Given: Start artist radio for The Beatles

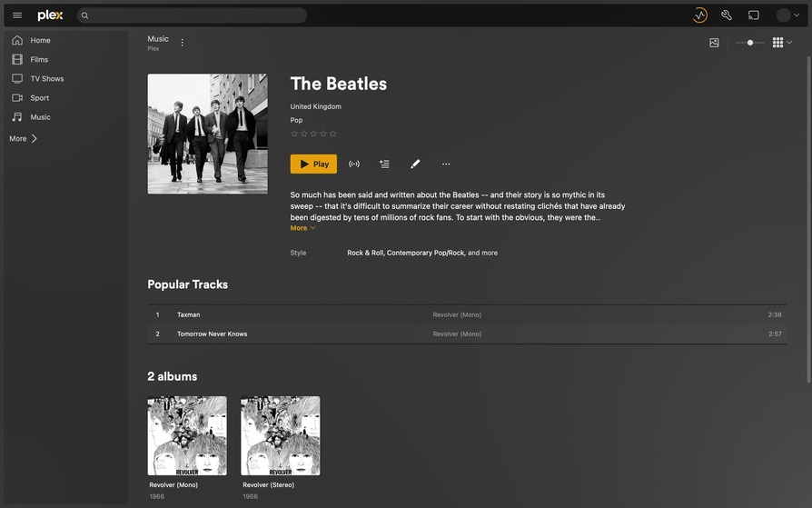Looking at the screenshot, I should click(x=354, y=164).
